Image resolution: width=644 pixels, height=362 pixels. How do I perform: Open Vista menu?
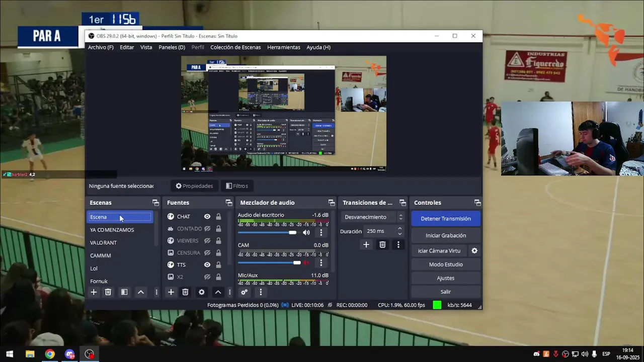pos(146,47)
